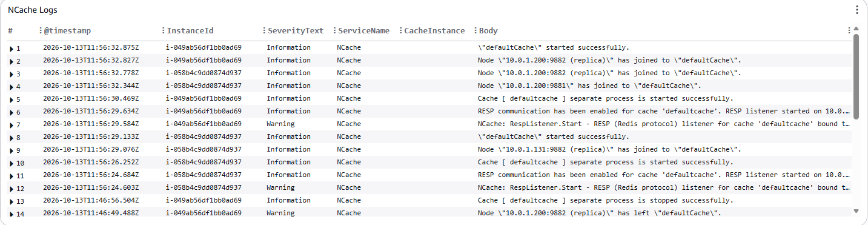Click the 'separate process is stopped successfully' message
This screenshot has height=225, width=868.
[x=606, y=201]
